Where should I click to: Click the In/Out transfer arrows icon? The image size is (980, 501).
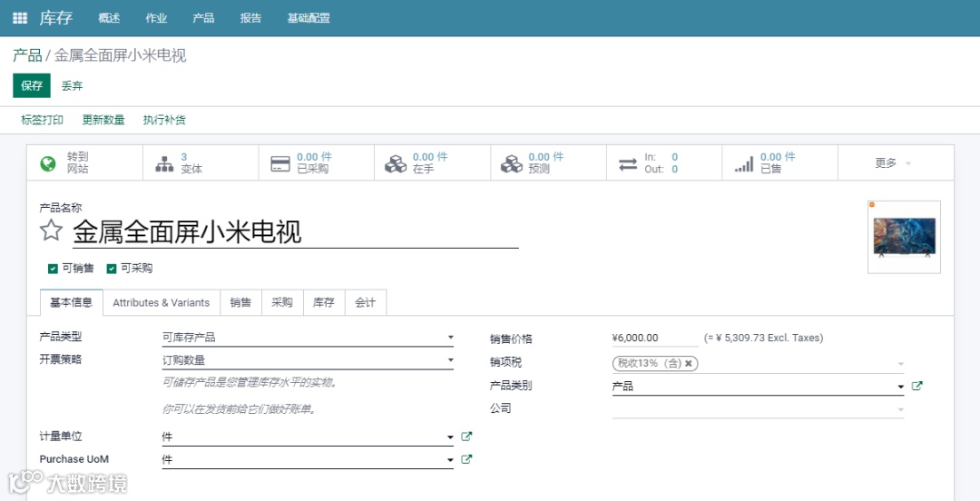(x=628, y=164)
